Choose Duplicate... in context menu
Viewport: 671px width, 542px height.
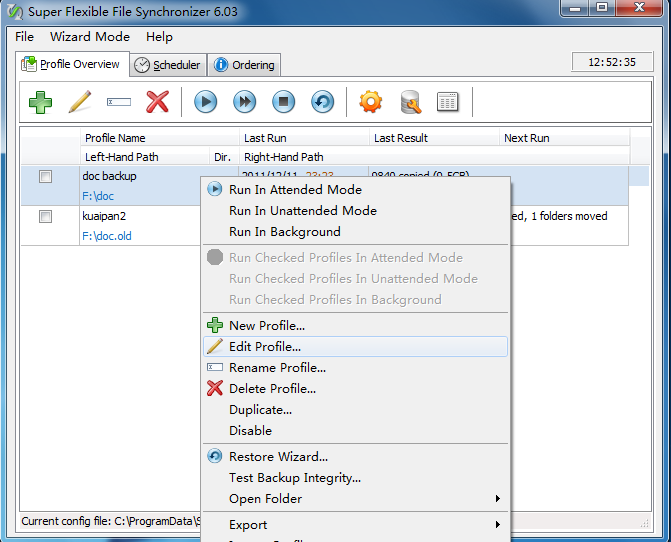[x=355, y=409]
